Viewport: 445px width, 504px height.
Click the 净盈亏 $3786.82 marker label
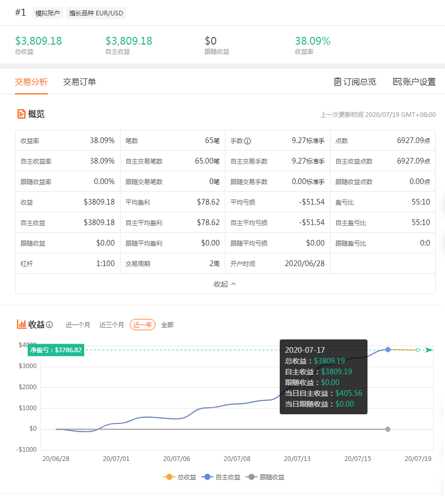click(56, 350)
